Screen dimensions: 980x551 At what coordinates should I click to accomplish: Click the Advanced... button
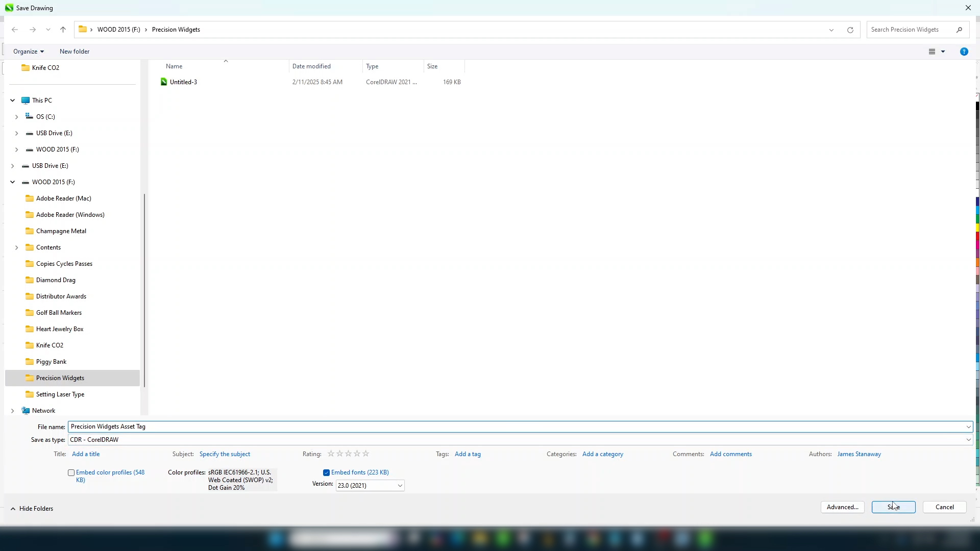(842, 507)
